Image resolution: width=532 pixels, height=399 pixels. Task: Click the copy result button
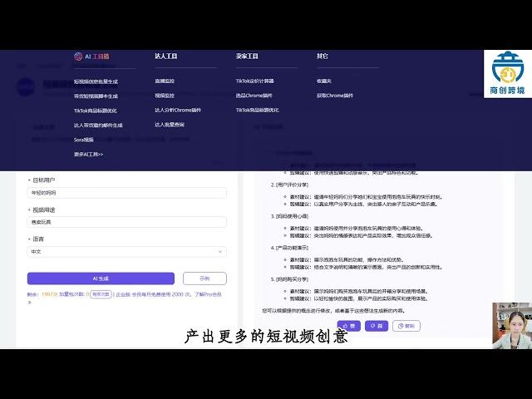[x=406, y=326]
